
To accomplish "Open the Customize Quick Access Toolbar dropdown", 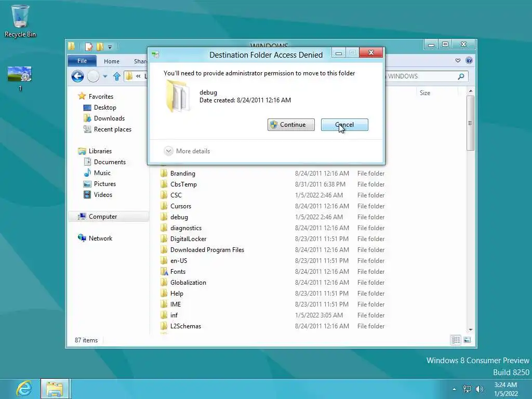I will click(x=110, y=47).
